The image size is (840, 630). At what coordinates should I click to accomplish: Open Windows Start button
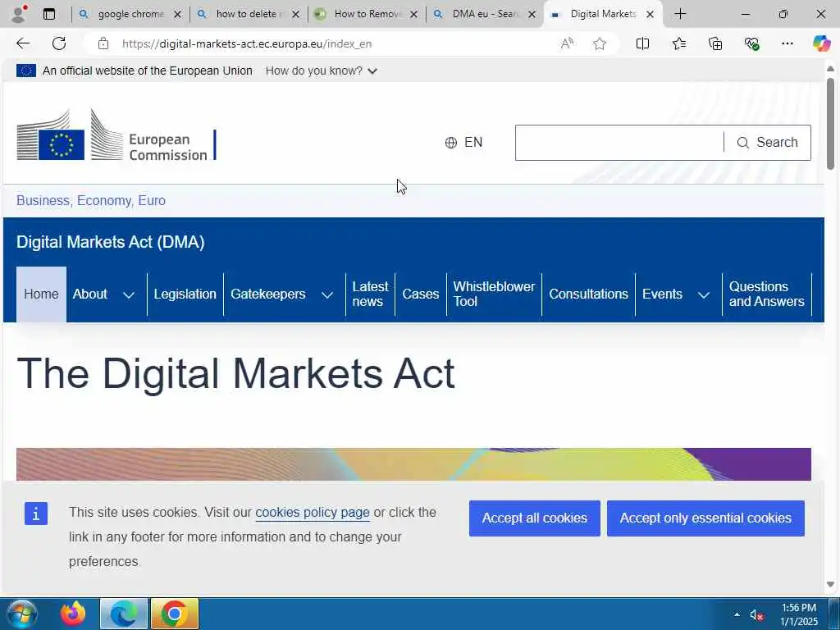click(21, 614)
